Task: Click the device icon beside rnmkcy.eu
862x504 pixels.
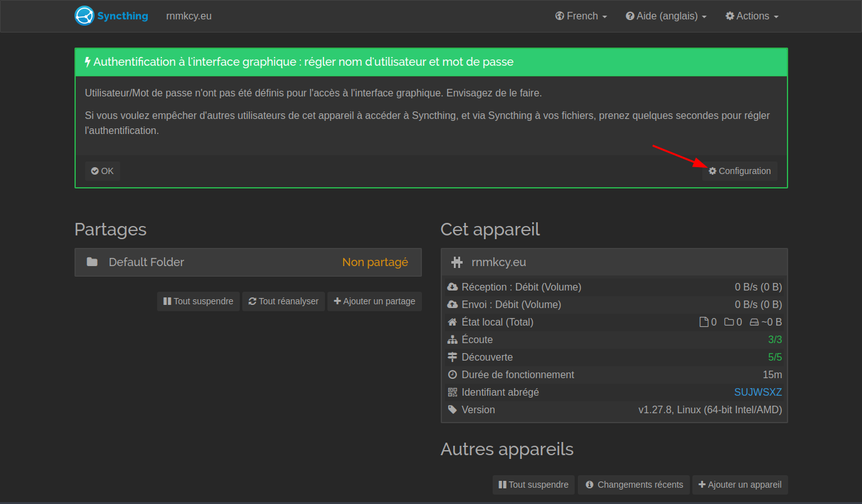Action: tap(457, 262)
